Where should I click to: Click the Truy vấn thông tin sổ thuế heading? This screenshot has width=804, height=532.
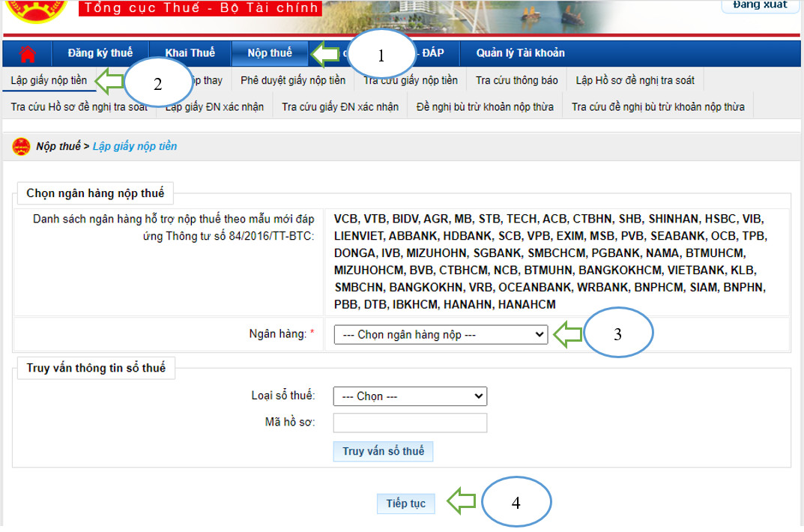(x=96, y=368)
